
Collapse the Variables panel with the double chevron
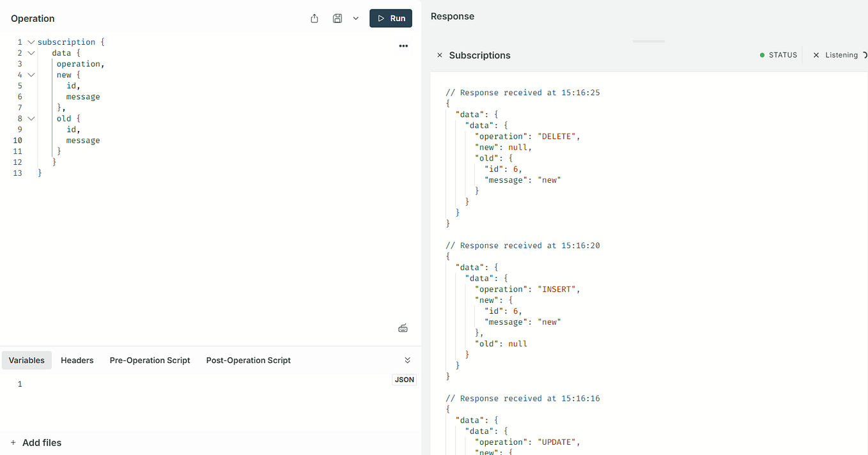click(x=407, y=359)
